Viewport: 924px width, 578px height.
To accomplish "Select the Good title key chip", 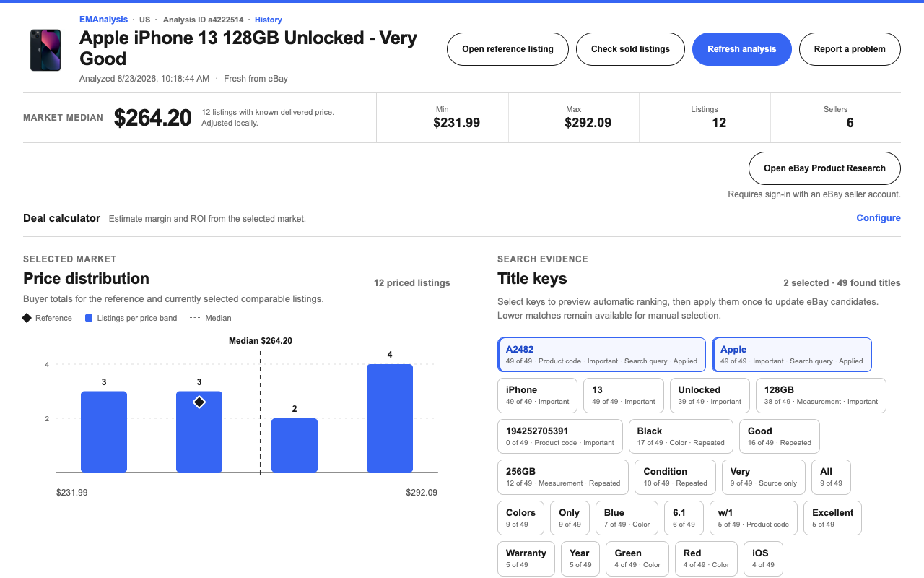I will tap(780, 436).
